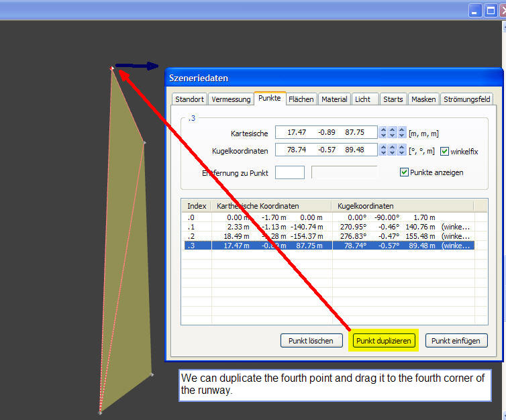Viewport: 506px width, 420px height.
Task: Click the Entfernung zu Punkt index field
Action: 290,172
